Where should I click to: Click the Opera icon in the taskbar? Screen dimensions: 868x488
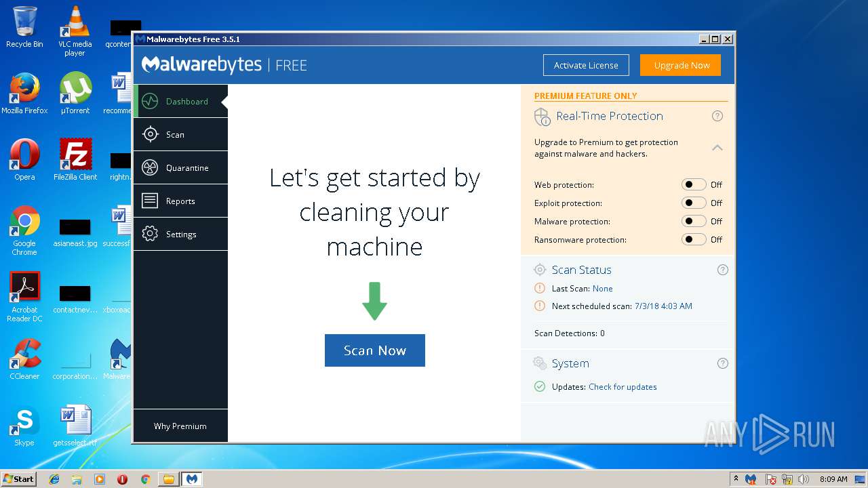(123, 479)
